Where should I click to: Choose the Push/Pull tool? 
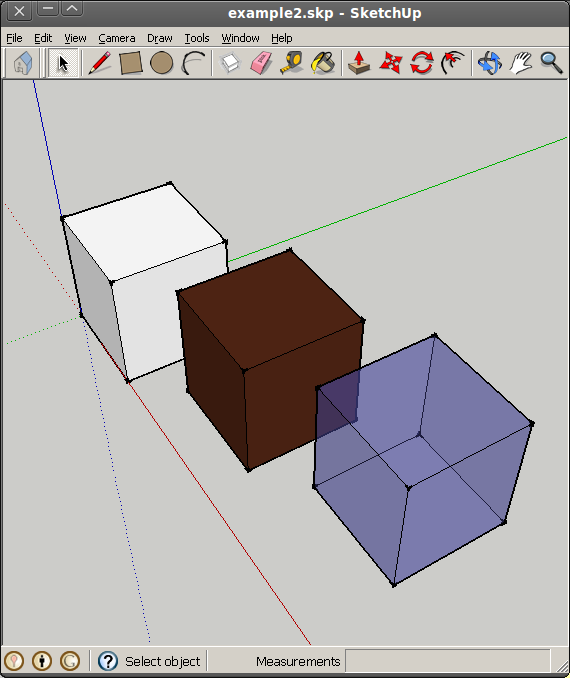click(x=359, y=63)
